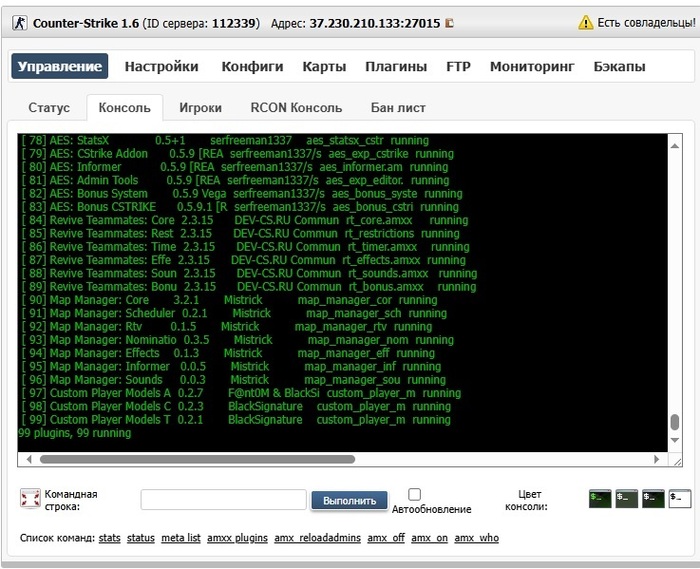The width and height of the screenshot is (700, 569).
Task: Click the meta list command link
Action: click(181, 538)
